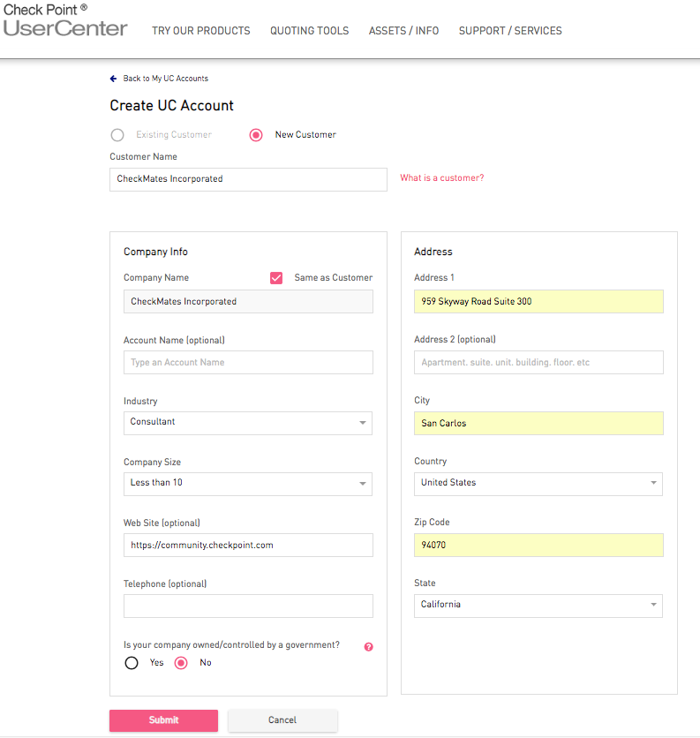Choose Yes for government owned company
The image size is (700, 738).
pyautogui.click(x=132, y=663)
